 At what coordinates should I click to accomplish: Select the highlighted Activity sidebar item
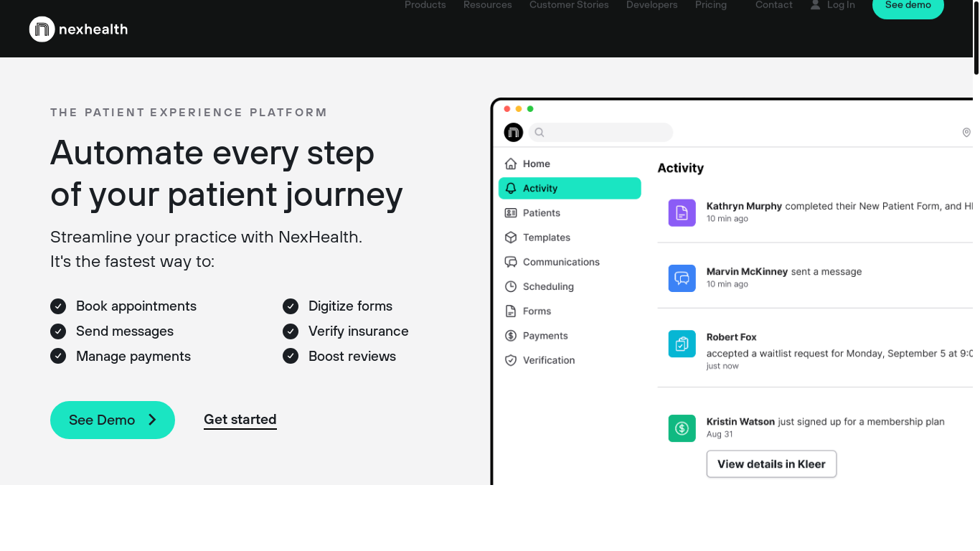click(x=570, y=188)
